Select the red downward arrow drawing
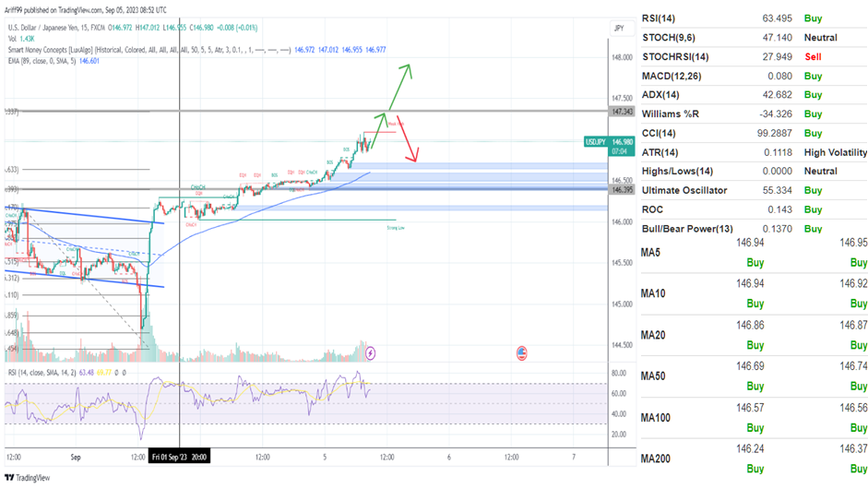868x489 pixels. 406,140
